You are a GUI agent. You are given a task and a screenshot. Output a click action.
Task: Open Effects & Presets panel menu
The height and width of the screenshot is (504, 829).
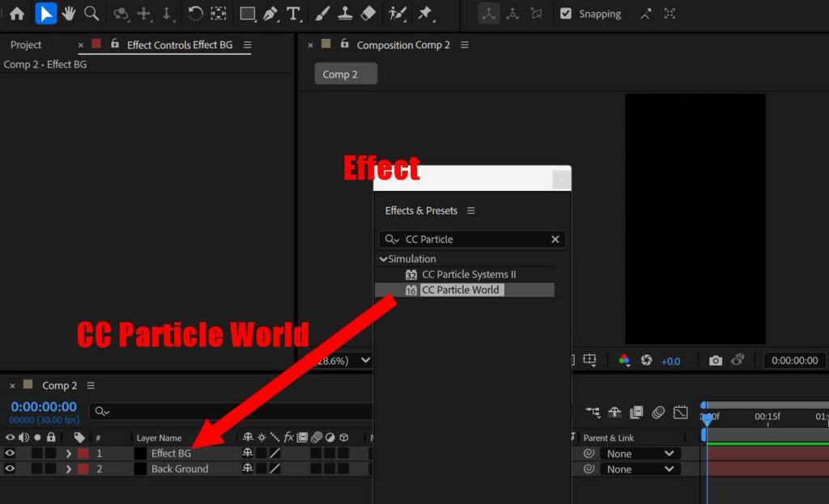click(470, 211)
